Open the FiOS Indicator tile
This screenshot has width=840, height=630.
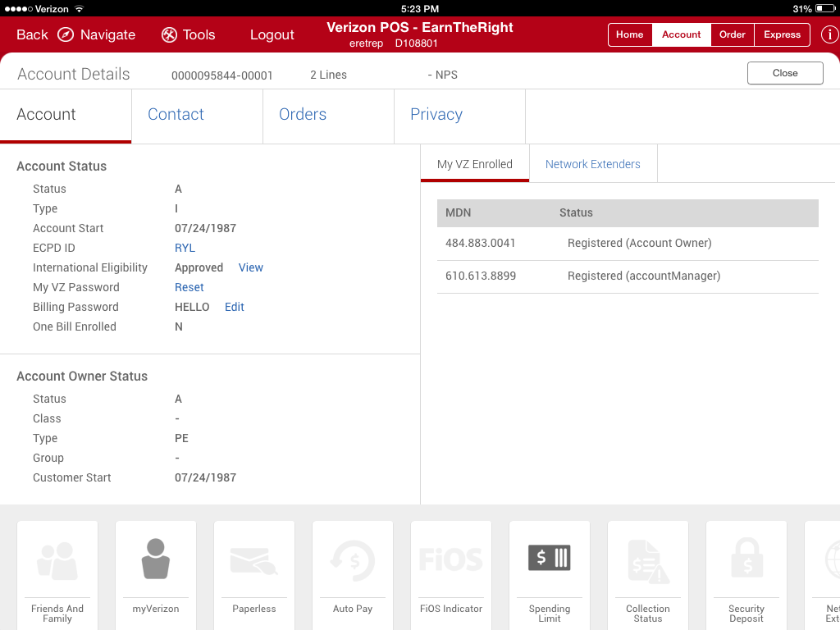(x=451, y=575)
